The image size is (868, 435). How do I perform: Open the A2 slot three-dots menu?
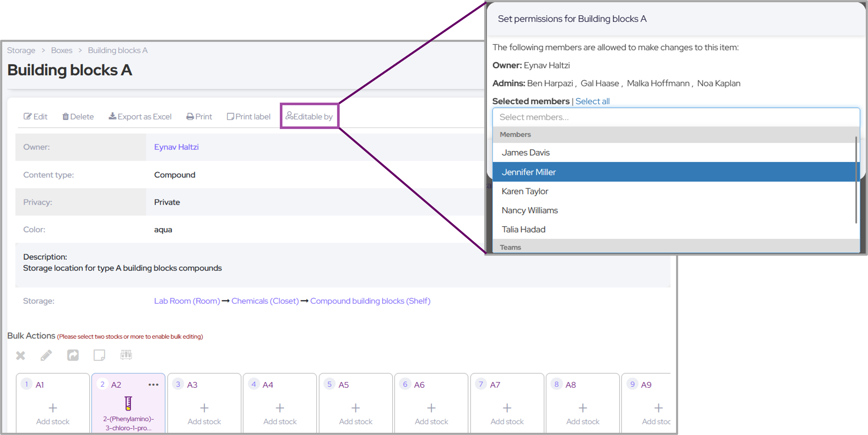click(x=153, y=385)
